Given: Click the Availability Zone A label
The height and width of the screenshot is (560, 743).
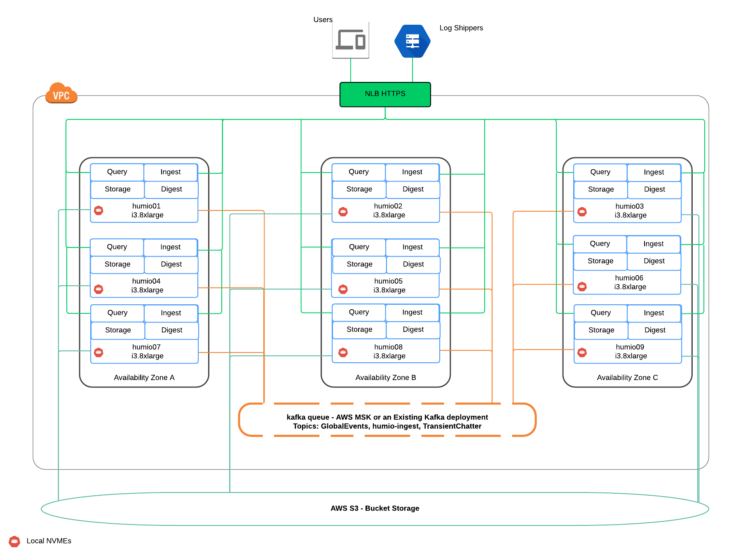Looking at the screenshot, I should (144, 378).
